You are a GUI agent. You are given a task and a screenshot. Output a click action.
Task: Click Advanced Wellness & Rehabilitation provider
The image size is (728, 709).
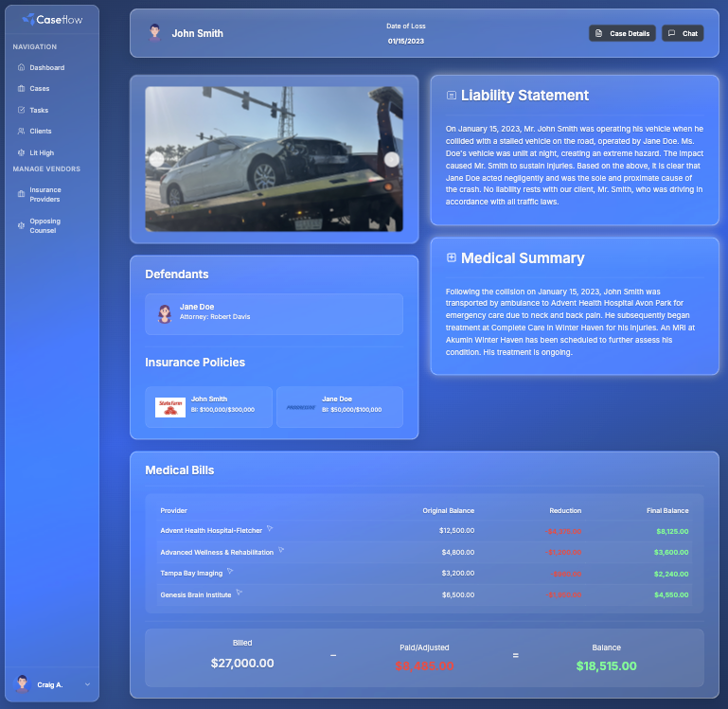tap(217, 552)
